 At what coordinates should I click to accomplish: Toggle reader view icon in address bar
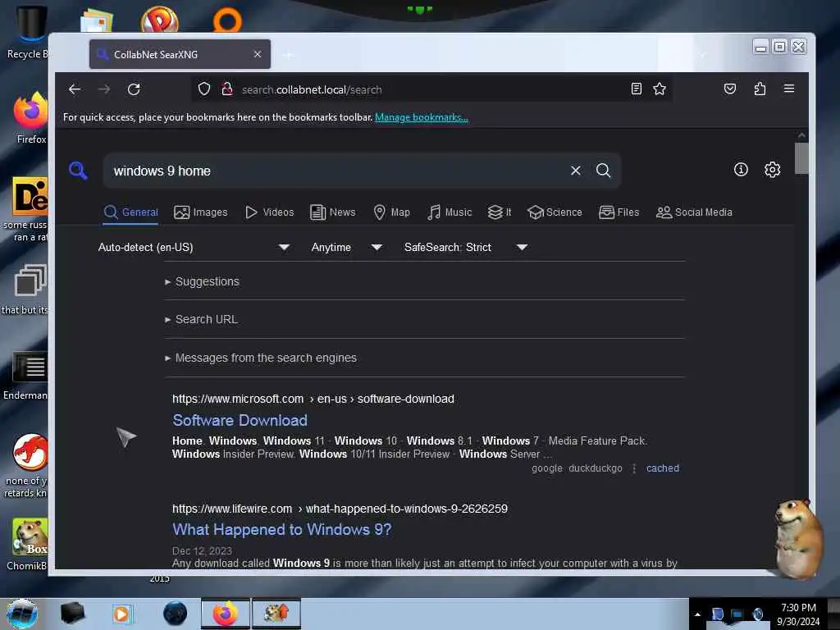pyautogui.click(x=637, y=89)
